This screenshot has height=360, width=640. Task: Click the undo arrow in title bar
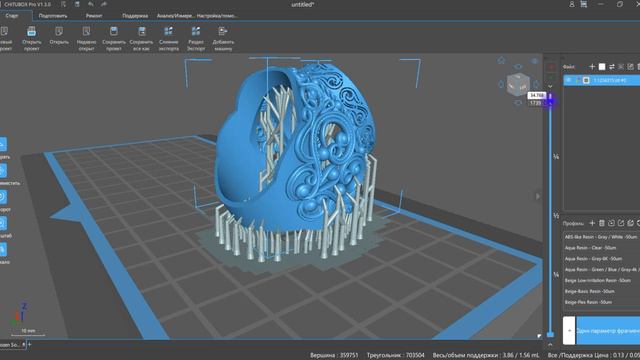(x=91, y=4)
